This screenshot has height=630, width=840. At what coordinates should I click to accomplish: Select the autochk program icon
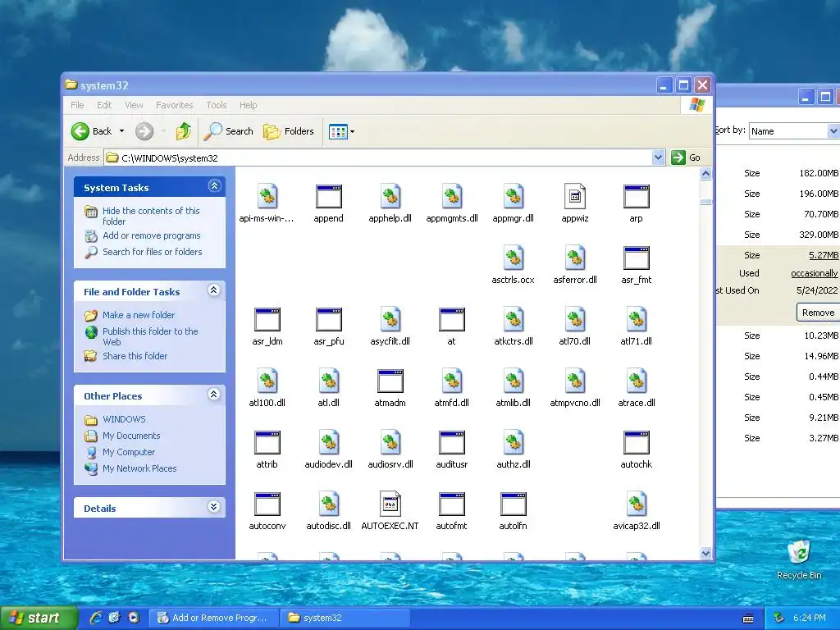(x=637, y=449)
